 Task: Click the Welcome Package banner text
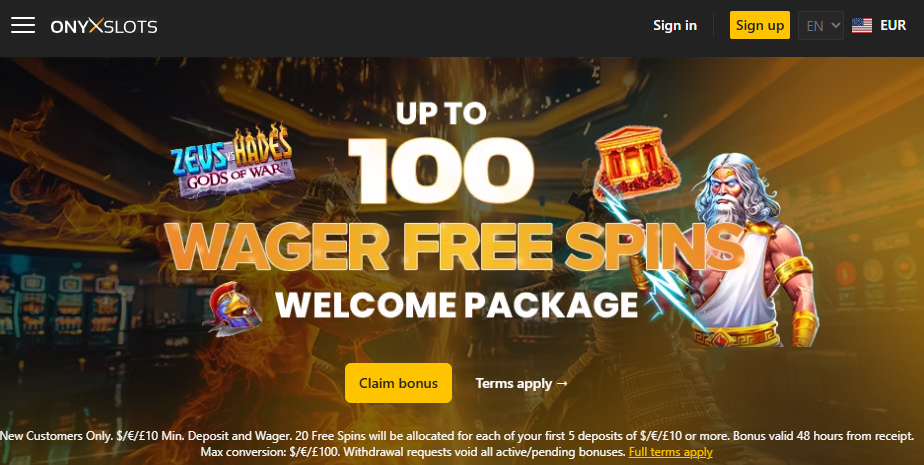(457, 304)
